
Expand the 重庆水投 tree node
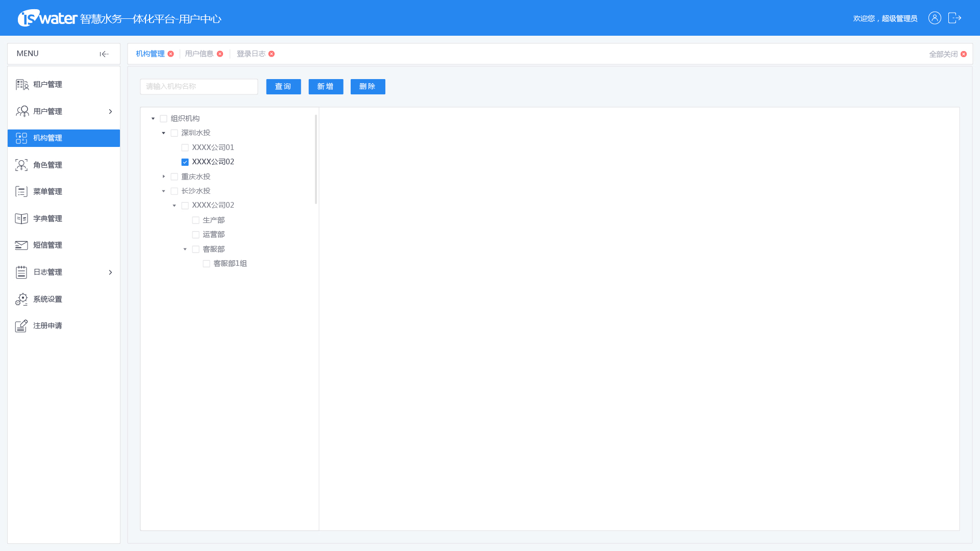(164, 177)
